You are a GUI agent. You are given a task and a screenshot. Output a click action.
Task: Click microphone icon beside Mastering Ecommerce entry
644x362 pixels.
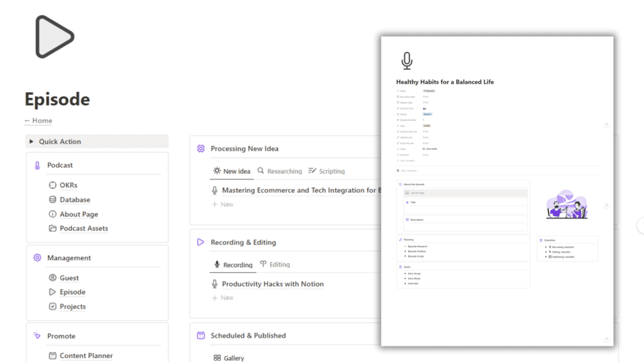pyautogui.click(x=215, y=190)
